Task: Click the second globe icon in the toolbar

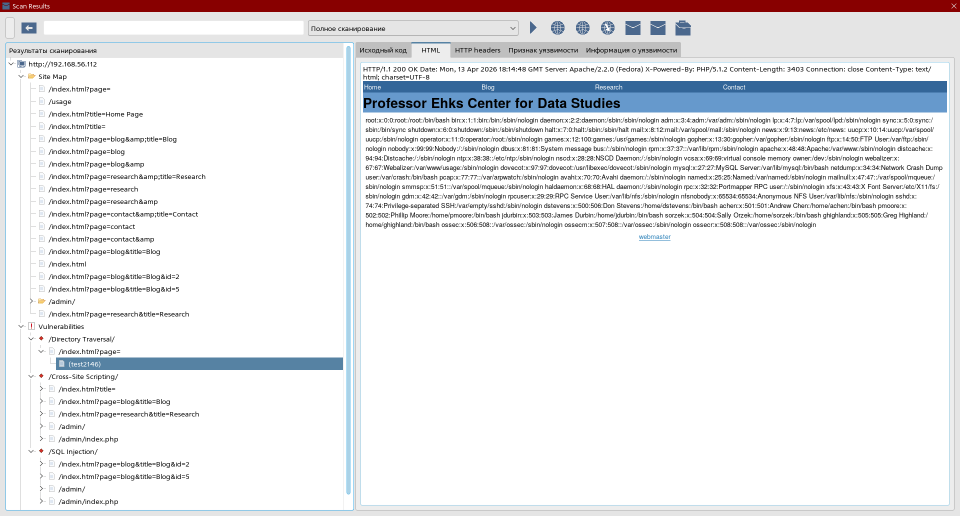Action: point(583,28)
